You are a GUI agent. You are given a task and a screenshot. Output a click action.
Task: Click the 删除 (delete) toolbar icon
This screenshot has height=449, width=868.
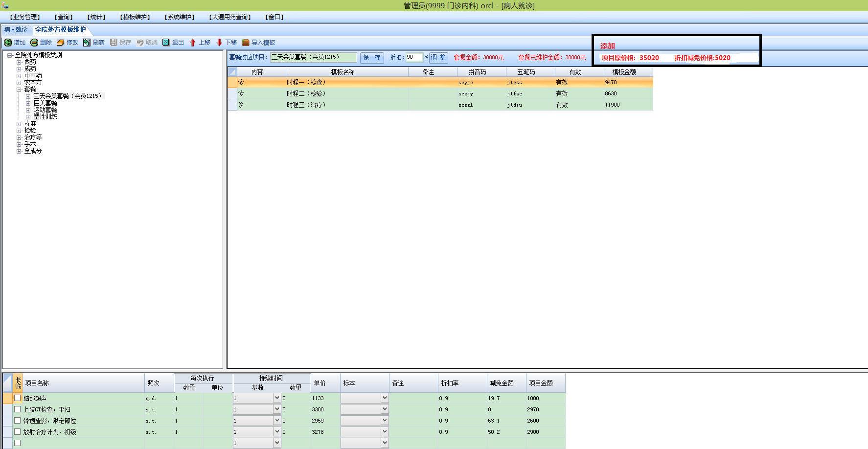34,43
